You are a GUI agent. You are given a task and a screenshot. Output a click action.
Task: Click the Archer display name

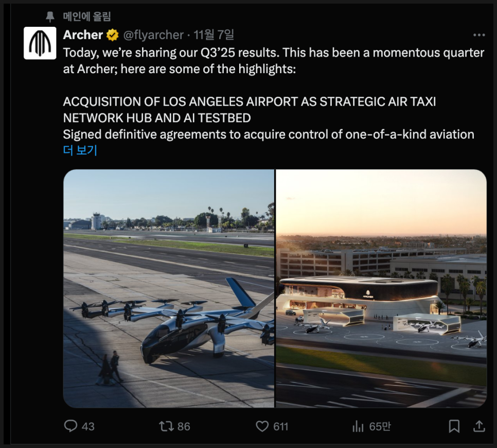point(83,35)
